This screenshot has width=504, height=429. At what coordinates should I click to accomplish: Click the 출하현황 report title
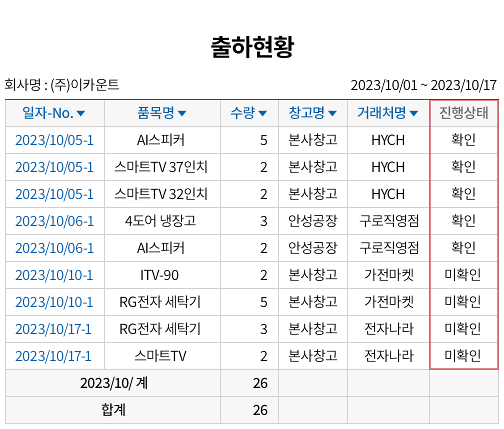[x=252, y=48]
